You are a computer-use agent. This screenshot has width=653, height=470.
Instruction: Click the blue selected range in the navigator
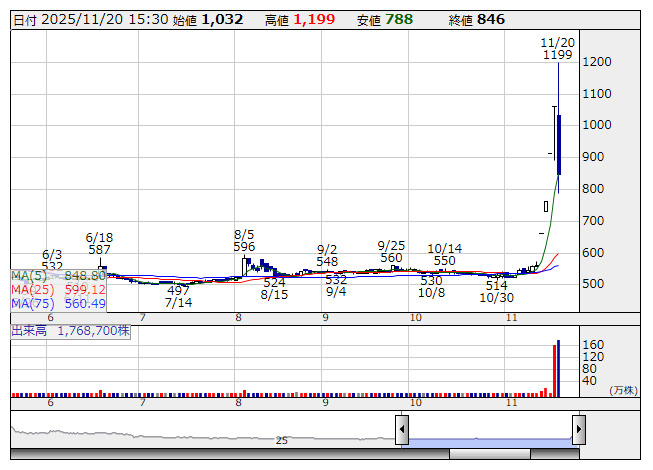coord(490,440)
